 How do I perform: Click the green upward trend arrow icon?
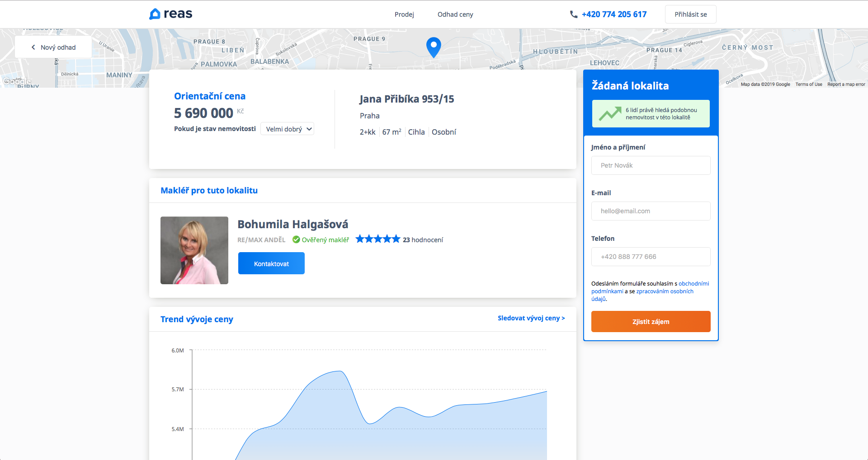click(x=610, y=113)
